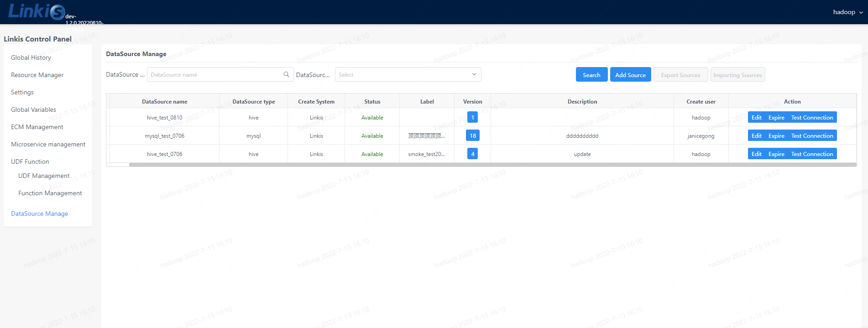Viewport: 868px width, 328px height.
Task: Open Function Management under UDF Function
Action: [50, 193]
